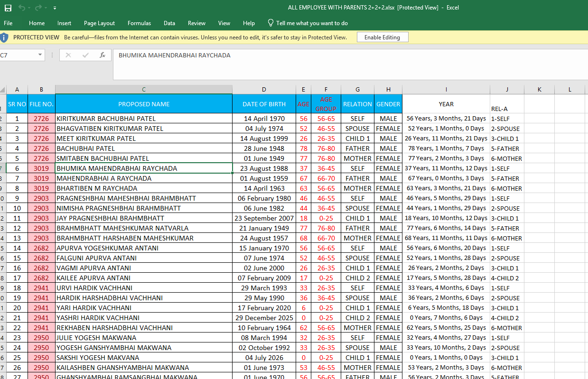588x379 pixels.
Task: Switch to the Insert tab
Action: [64, 23]
